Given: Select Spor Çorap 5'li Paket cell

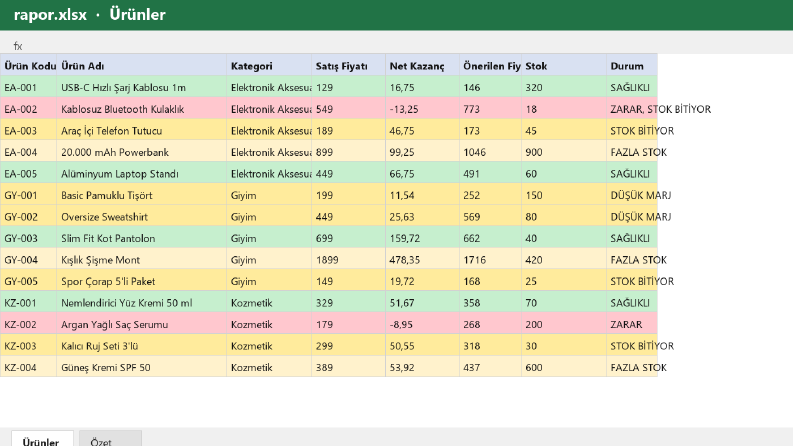Looking at the screenshot, I should tap(142, 281).
